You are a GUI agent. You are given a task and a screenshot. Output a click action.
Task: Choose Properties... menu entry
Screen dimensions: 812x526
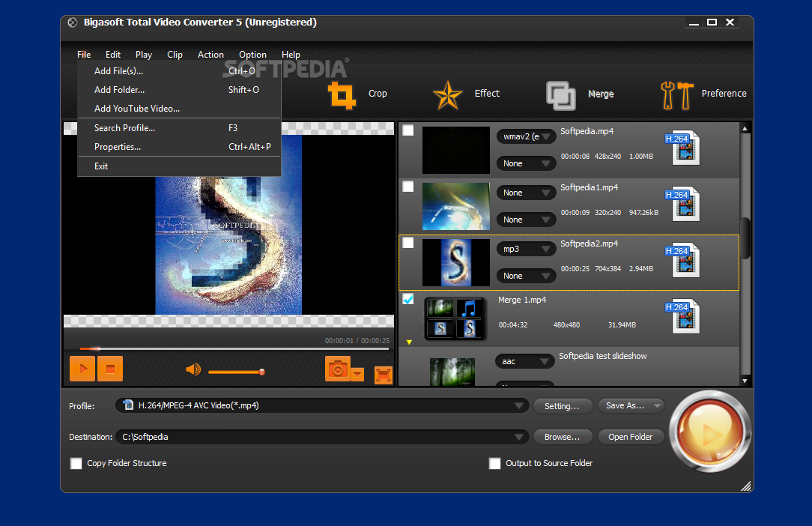tap(179, 147)
